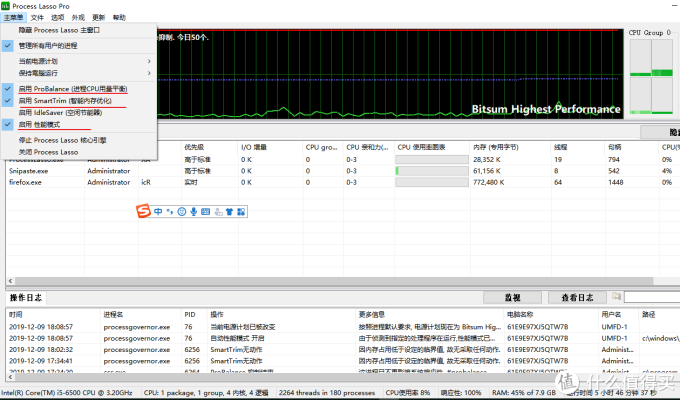Open the 文件 menu
Viewport: 680px width, 400px height.
pos(37,17)
